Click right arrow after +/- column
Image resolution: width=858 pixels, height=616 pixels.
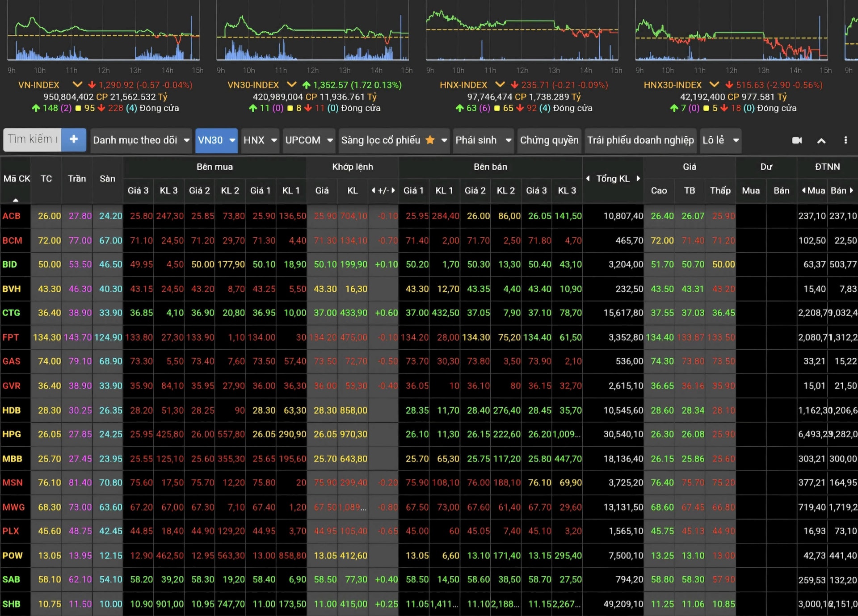[x=393, y=190]
